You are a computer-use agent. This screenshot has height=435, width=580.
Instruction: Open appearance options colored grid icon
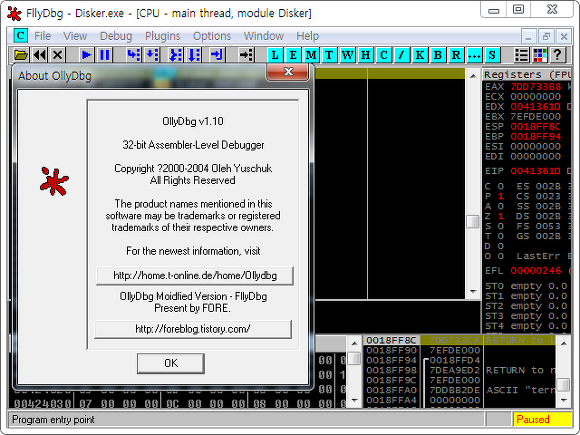[540, 55]
